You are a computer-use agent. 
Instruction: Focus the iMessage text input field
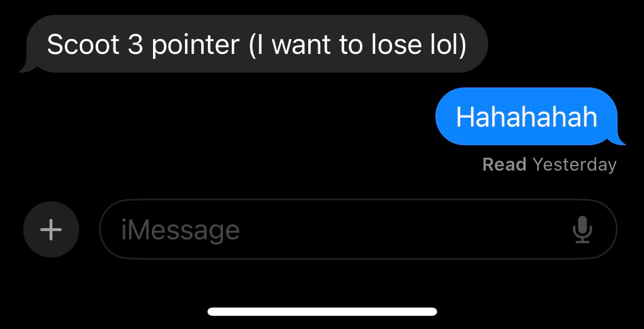pyautogui.click(x=358, y=229)
